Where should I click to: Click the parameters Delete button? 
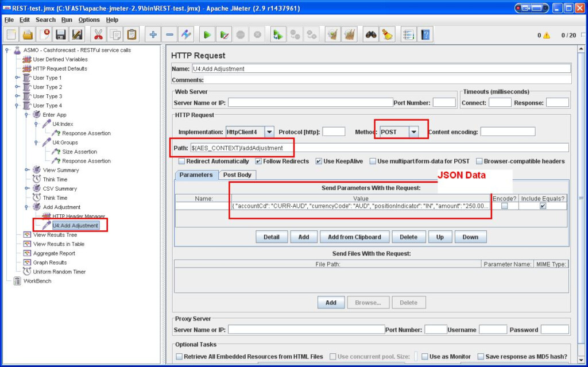click(408, 237)
